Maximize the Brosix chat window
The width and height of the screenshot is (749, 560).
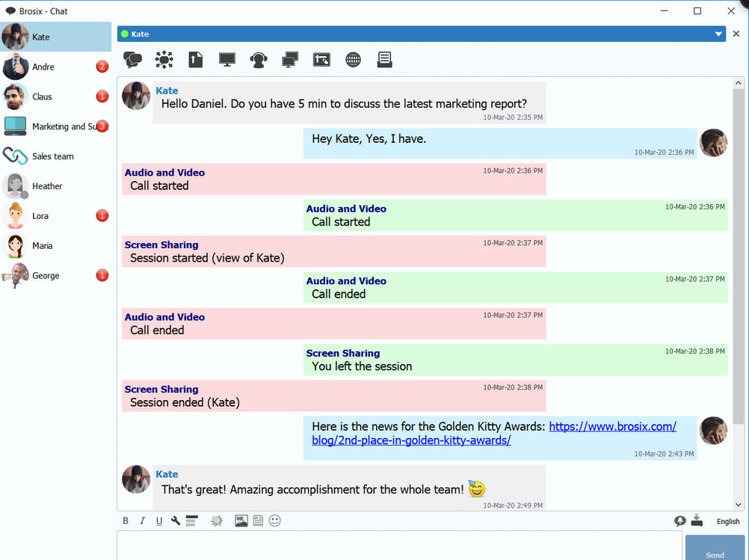(697, 11)
